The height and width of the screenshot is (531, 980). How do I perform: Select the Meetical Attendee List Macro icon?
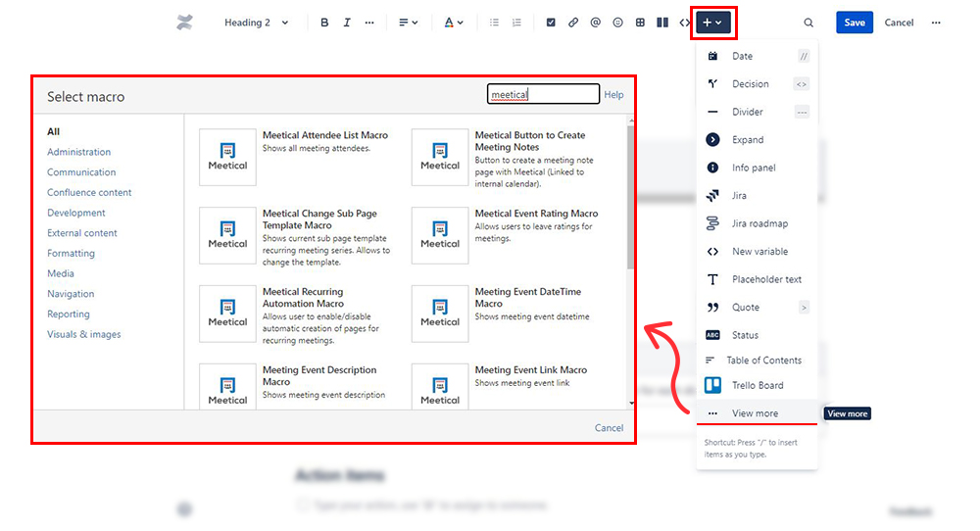tap(227, 158)
